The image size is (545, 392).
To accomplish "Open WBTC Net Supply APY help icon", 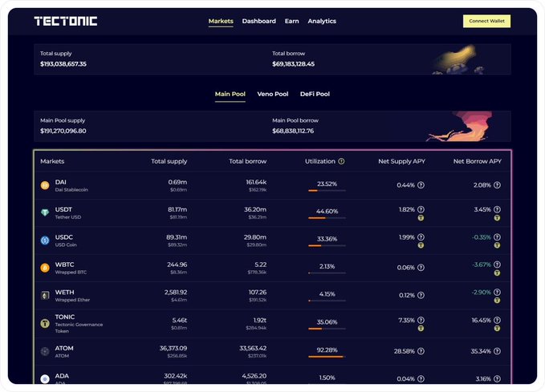I will 421,268.
